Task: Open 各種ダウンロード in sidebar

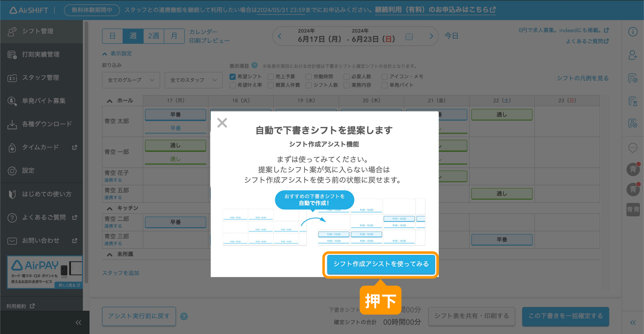Action: pyautogui.click(x=41, y=124)
